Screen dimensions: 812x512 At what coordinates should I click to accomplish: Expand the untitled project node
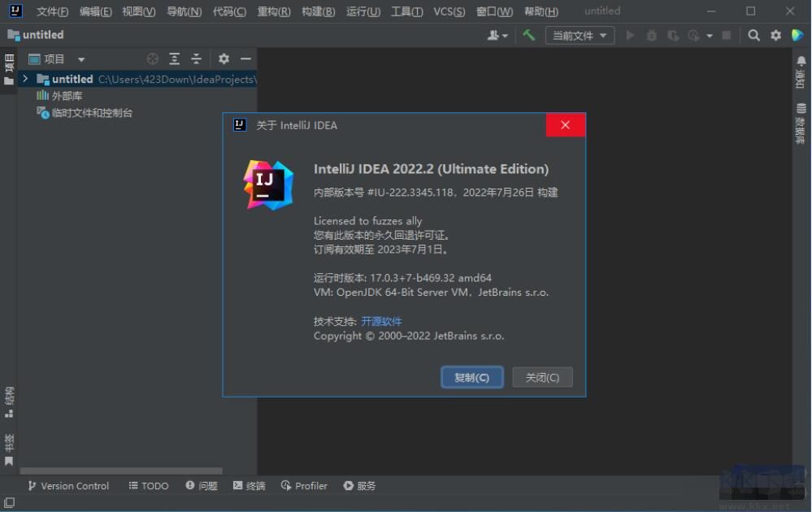[x=24, y=79]
